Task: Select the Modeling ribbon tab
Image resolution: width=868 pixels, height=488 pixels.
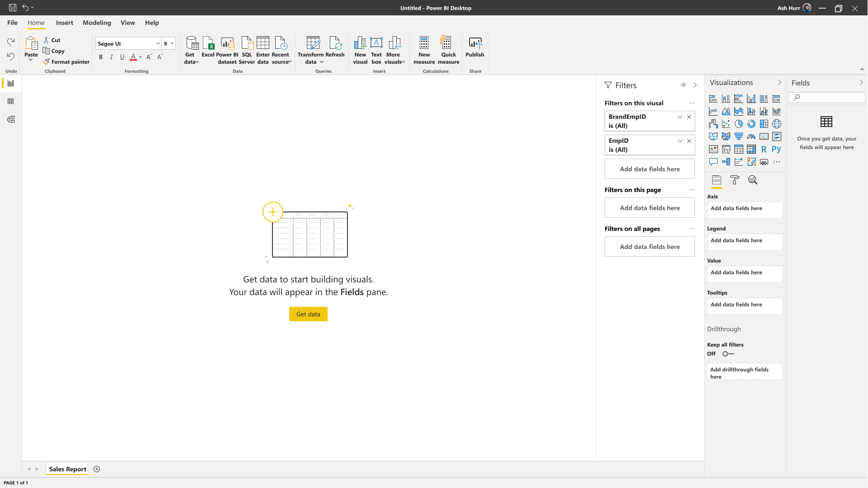Action: tap(97, 23)
